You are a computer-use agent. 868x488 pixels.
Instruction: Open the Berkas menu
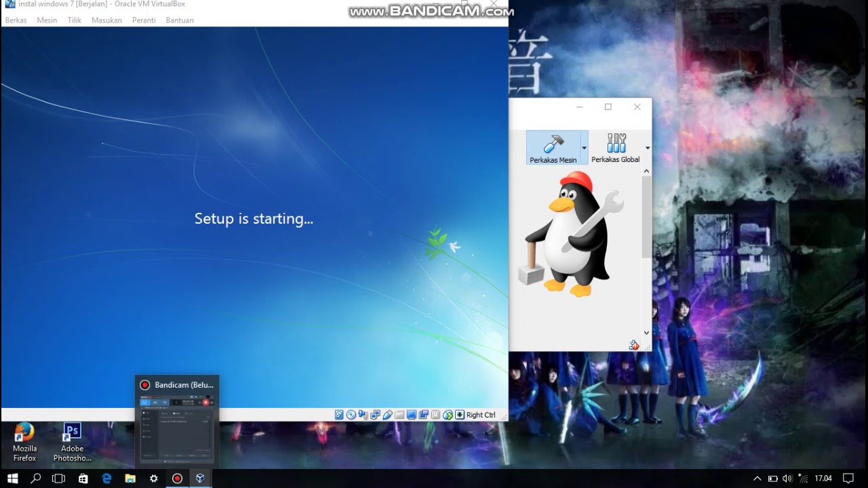coord(16,20)
